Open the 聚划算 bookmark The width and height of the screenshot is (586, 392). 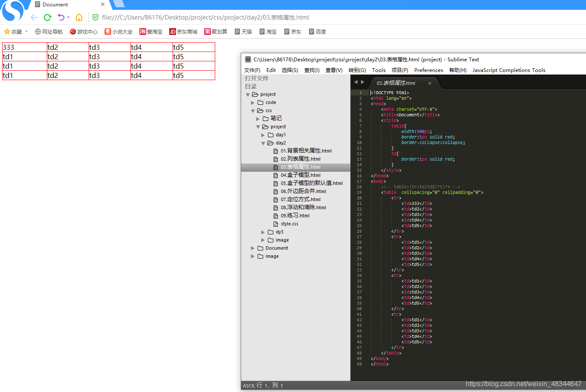pyautogui.click(x=216, y=32)
